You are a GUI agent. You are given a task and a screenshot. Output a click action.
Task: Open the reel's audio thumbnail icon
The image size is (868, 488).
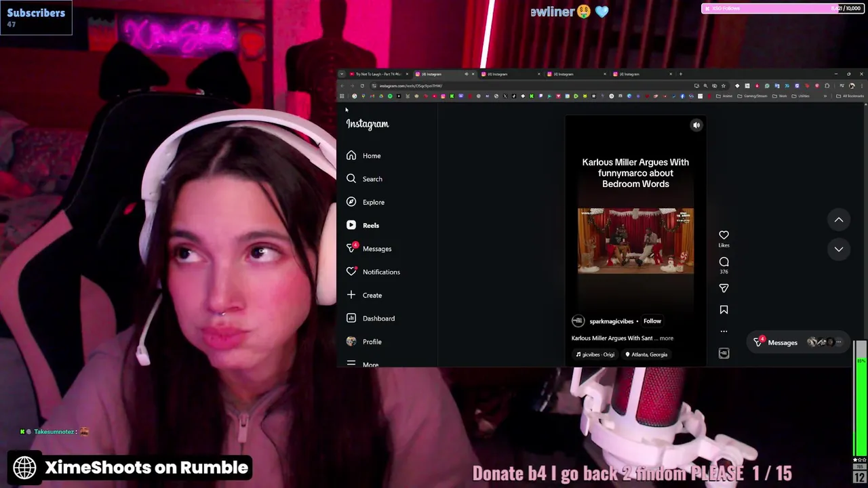724,353
